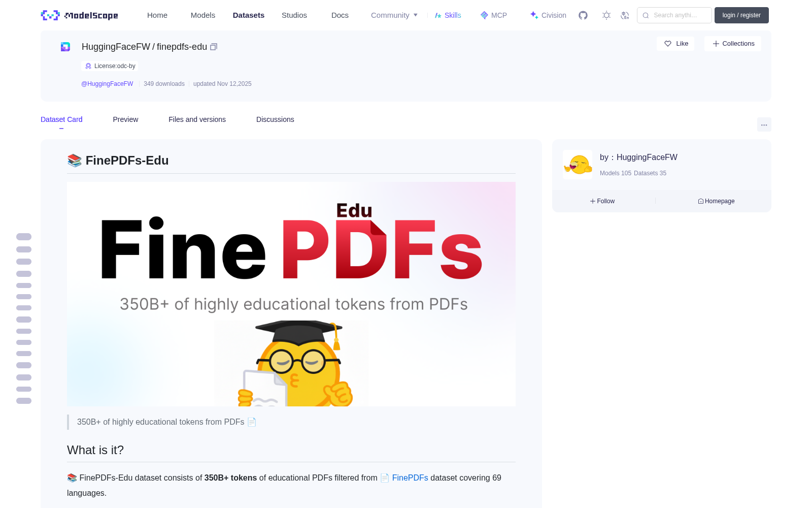Open the Discussions tab
Image resolution: width=812 pixels, height=508 pixels.
tap(275, 119)
